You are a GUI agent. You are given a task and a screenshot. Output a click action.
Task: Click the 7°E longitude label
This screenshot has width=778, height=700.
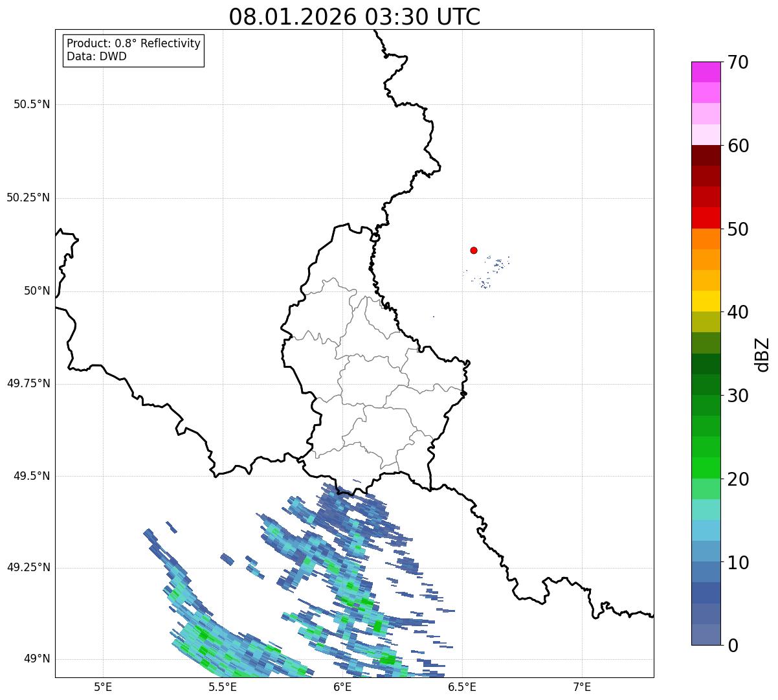click(583, 686)
